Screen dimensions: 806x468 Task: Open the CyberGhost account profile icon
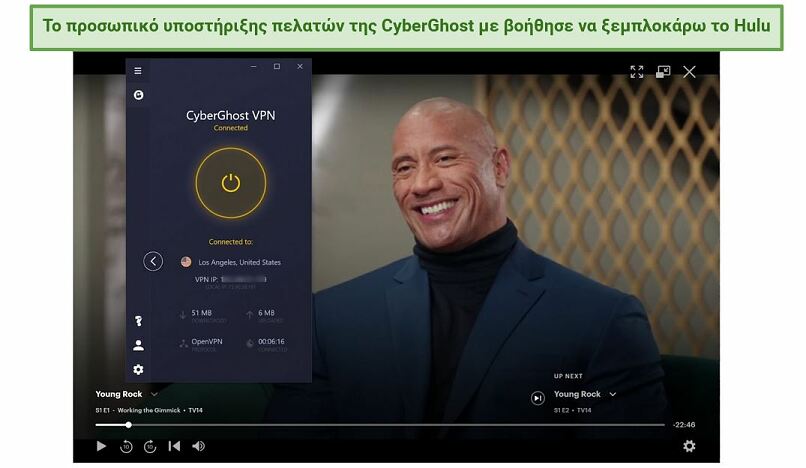[138, 345]
